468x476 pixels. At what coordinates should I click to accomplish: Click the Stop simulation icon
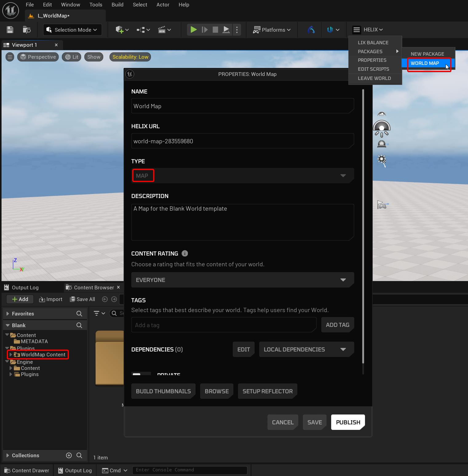click(215, 30)
